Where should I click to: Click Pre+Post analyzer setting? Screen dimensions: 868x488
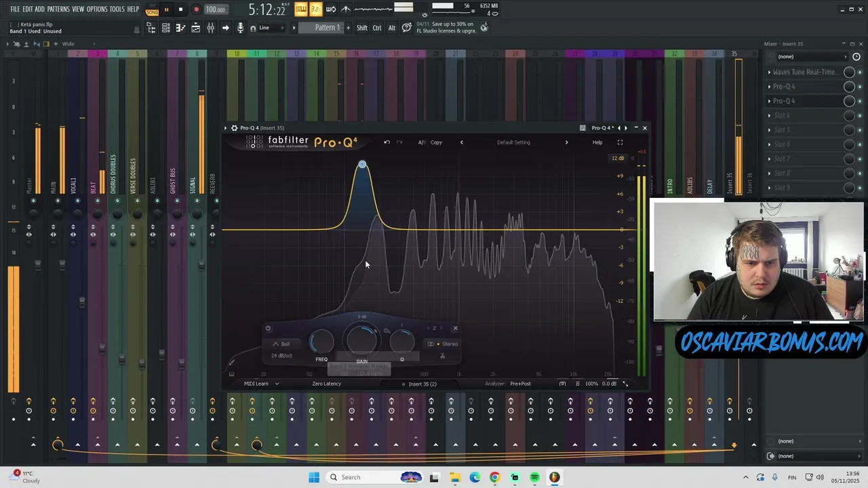point(520,384)
